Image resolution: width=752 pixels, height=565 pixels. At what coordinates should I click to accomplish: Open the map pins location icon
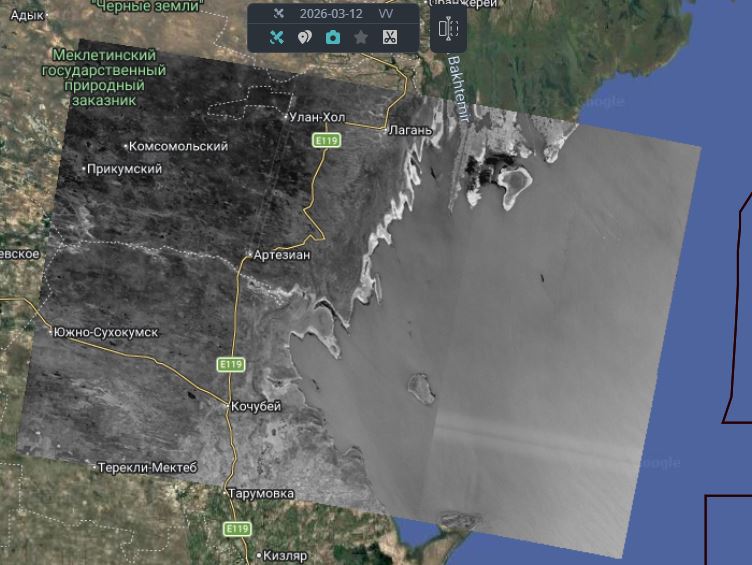pyautogui.click(x=305, y=37)
